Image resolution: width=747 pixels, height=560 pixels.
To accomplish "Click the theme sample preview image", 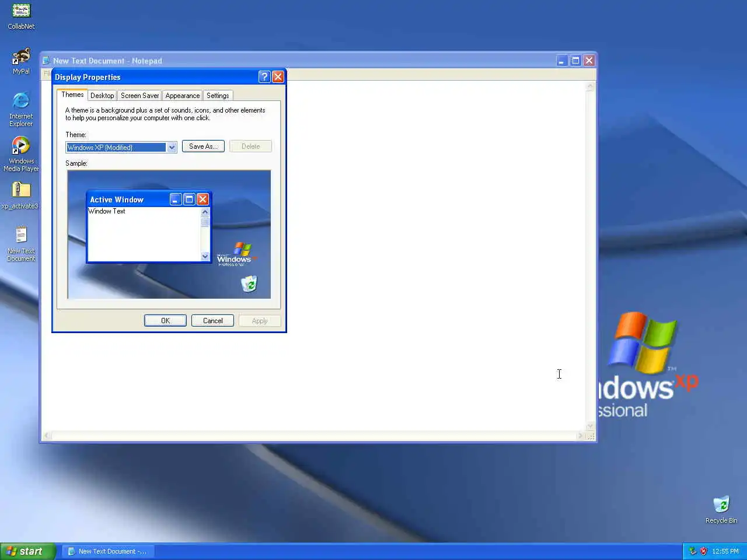I will point(169,235).
